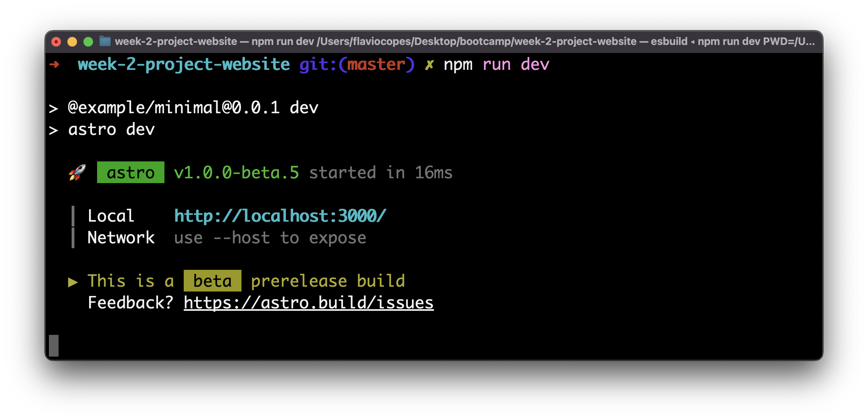The image size is (868, 420).
Task: Click the red prompt arrow
Action: [55, 64]
